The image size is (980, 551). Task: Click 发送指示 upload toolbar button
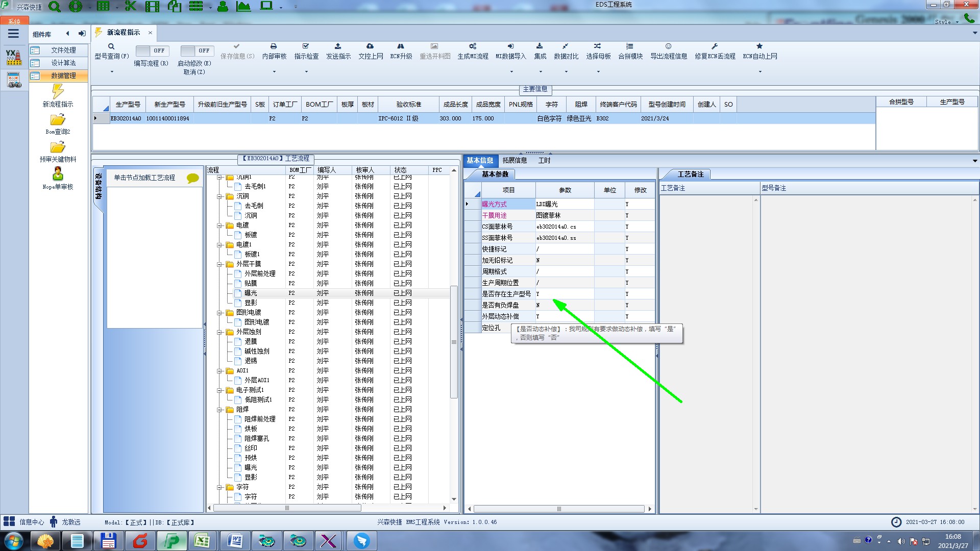point(338,52)
